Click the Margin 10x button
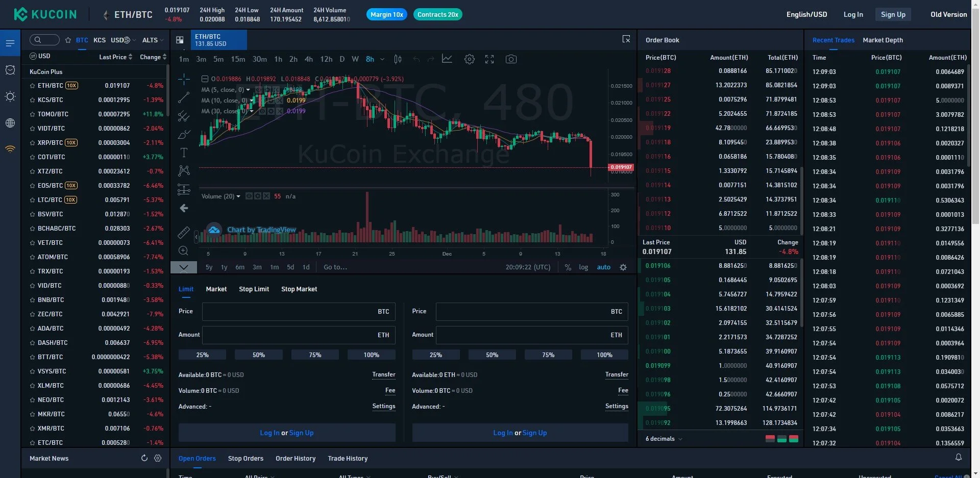The height and width of the screenshot is (478, 980). click(387, 14)
